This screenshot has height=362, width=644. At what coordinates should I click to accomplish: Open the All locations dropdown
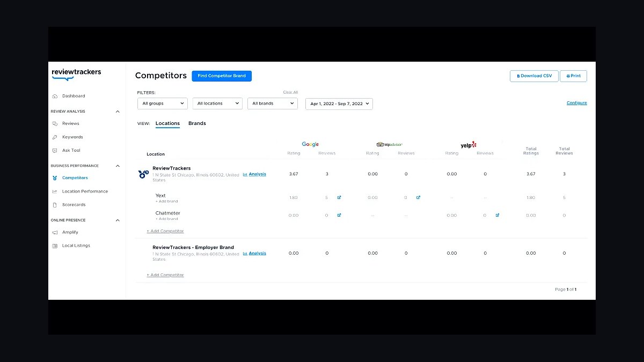coord(217,104)
